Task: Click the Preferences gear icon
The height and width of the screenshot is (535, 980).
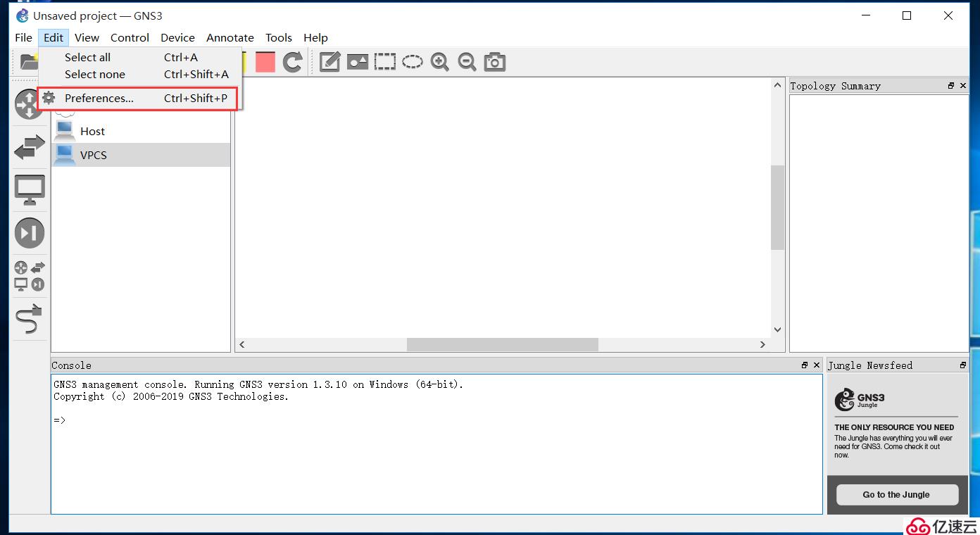Action: point(49,98)
